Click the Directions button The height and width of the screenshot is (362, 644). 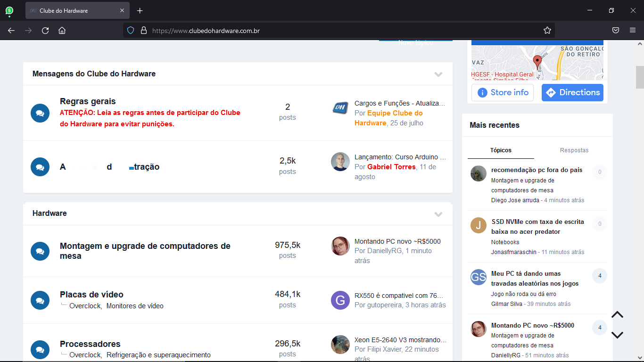click(x=572, y=92)
